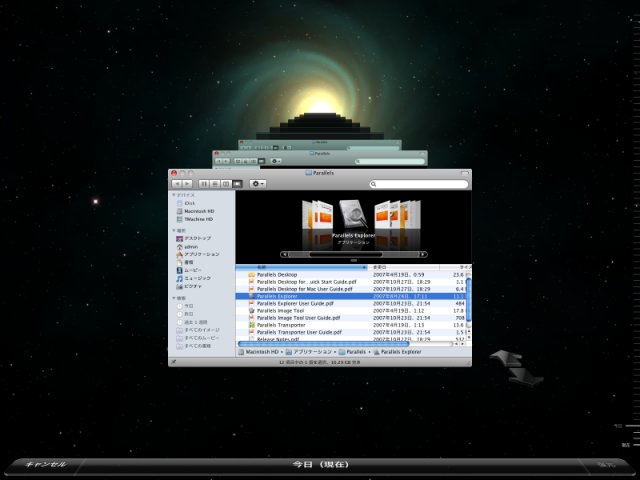Select Parallels Image Tool User Guide.pdf

pos(351,318)
